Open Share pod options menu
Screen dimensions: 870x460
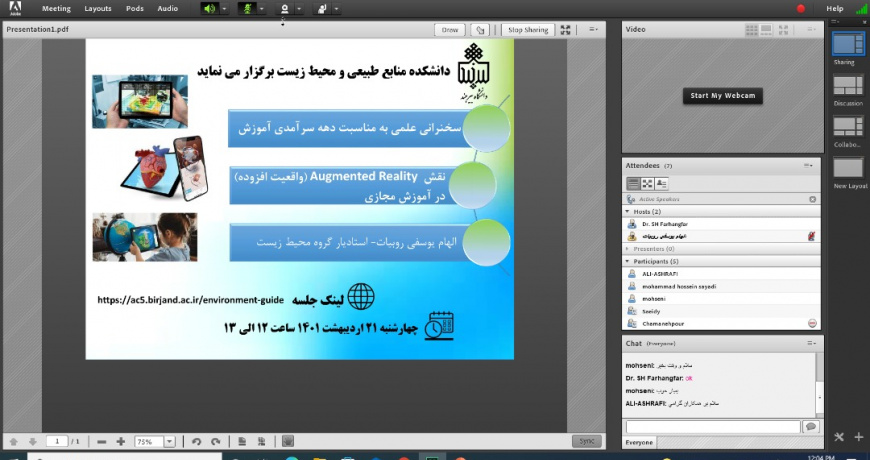pyautogui.click(x=593, y=30)
